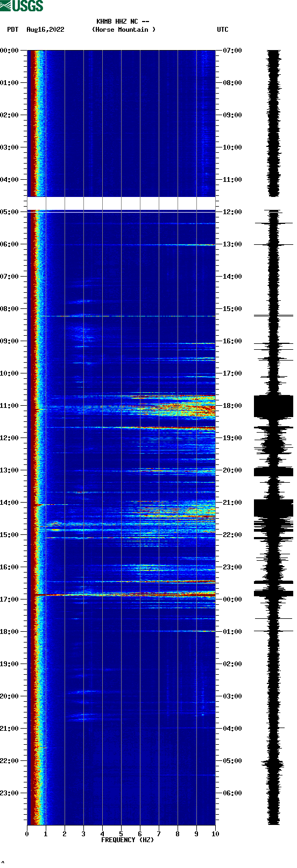
Task: Click the 'Aug16,2022' date label
Action: point(45,30)
